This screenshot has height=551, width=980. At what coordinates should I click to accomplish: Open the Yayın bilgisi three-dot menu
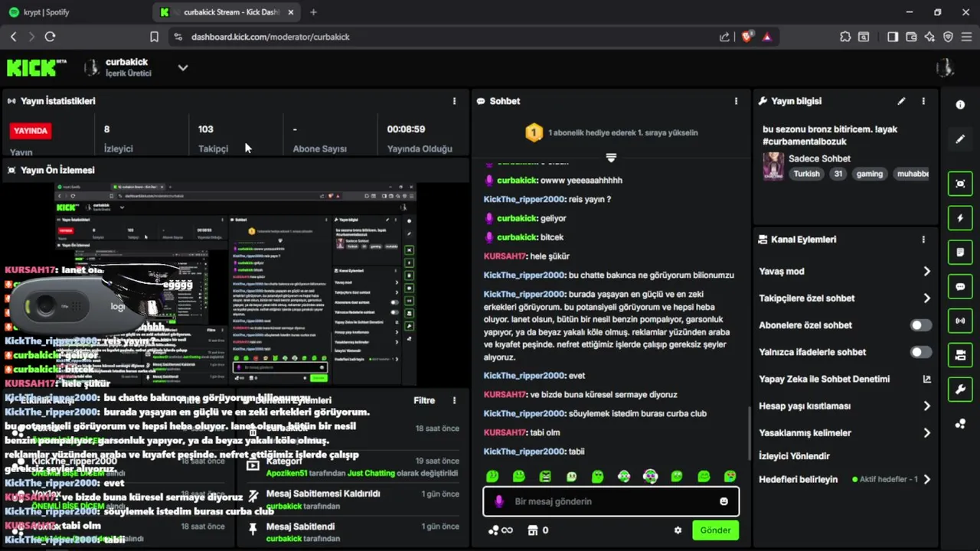click(x=923, y=101)
